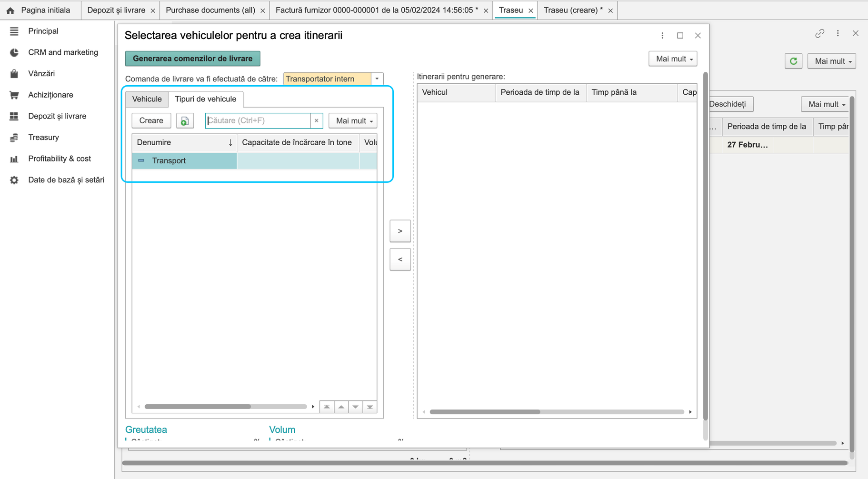
Task: Close the Factură furnizor tab
Action: [486, 11]
